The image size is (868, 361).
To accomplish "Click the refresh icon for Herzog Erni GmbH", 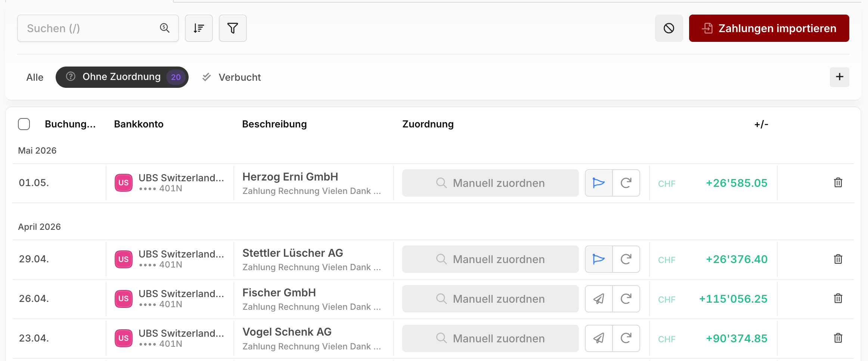I will click(x=626, y=183).
